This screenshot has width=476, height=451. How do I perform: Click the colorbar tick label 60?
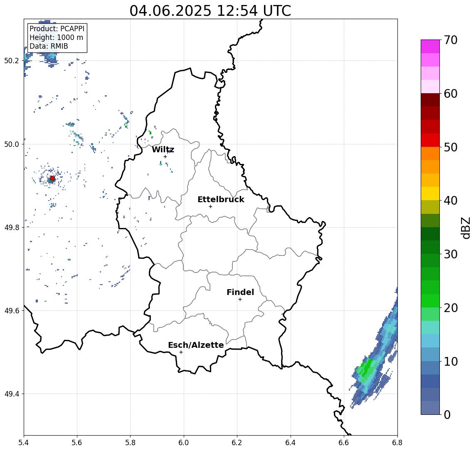[x=451, y=94]
